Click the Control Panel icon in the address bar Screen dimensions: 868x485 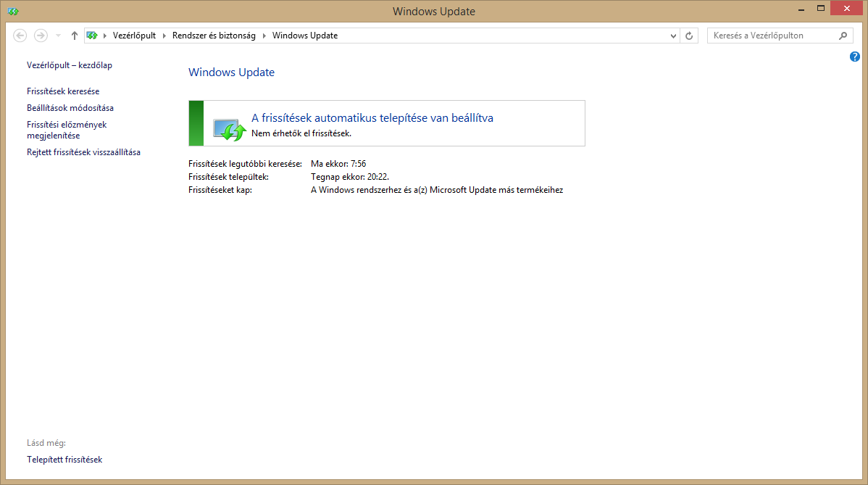coord(92,36)
